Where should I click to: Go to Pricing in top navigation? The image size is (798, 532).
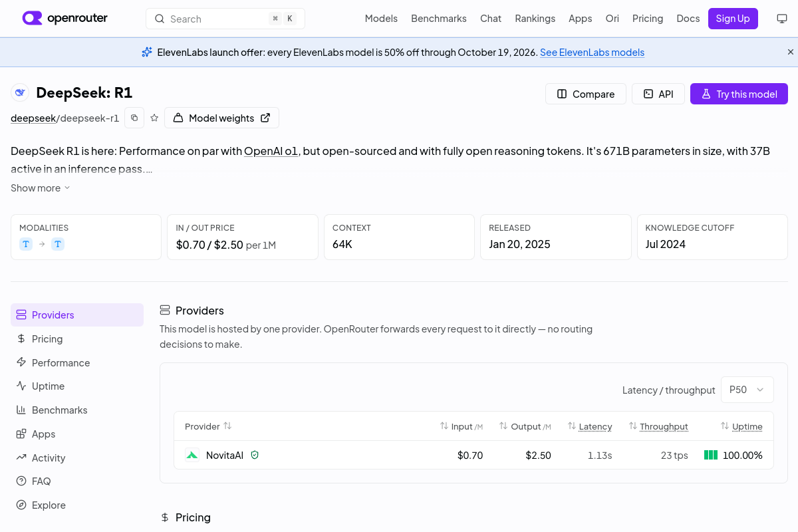[x=648, y=19]
